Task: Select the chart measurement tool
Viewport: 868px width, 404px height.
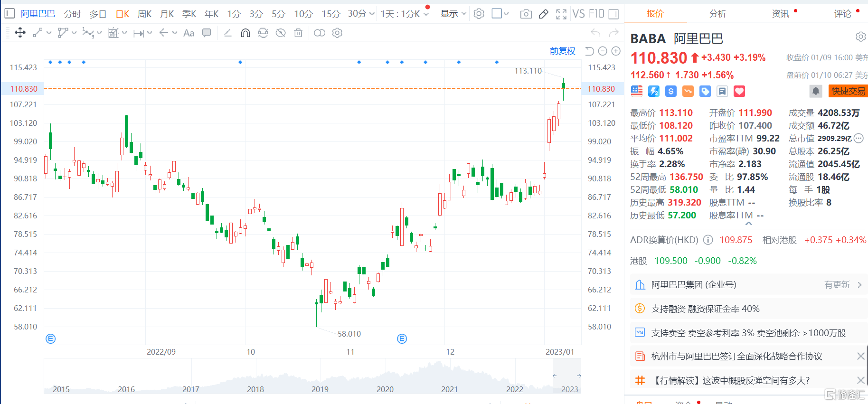Action: tap(113, 33)
